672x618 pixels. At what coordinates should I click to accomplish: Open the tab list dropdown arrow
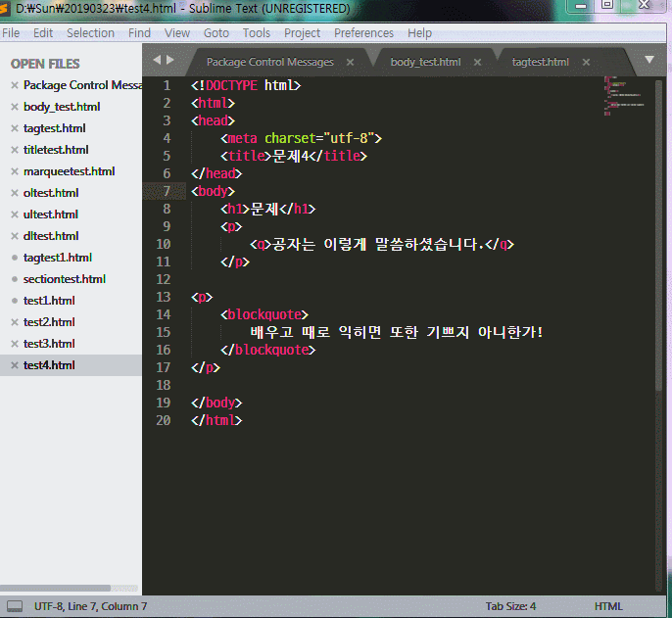(649, 60)
